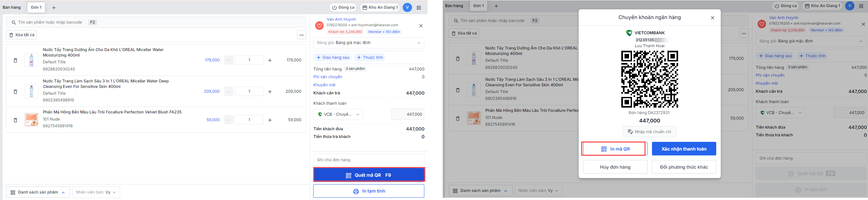Click the Đóng ca button, left screenshot
Screen dimensions: 868x200
(x=343, y=7)
